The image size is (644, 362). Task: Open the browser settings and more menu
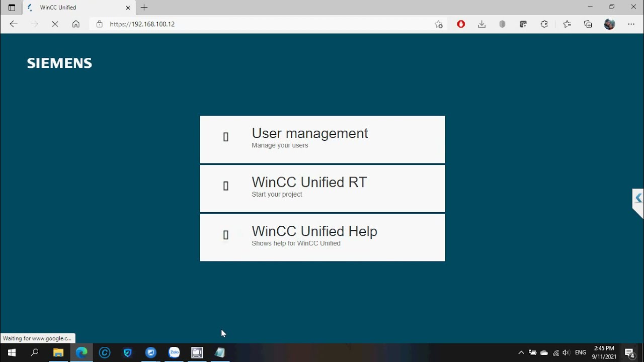coord(631,24)
